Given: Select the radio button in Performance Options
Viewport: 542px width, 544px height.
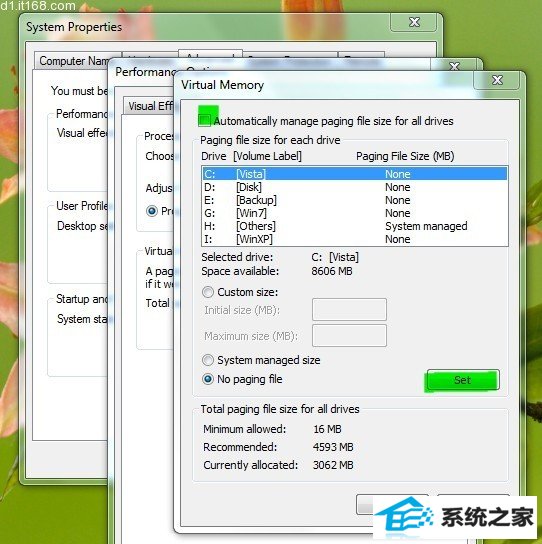Looking at the screenshot, I should (152, 211).
